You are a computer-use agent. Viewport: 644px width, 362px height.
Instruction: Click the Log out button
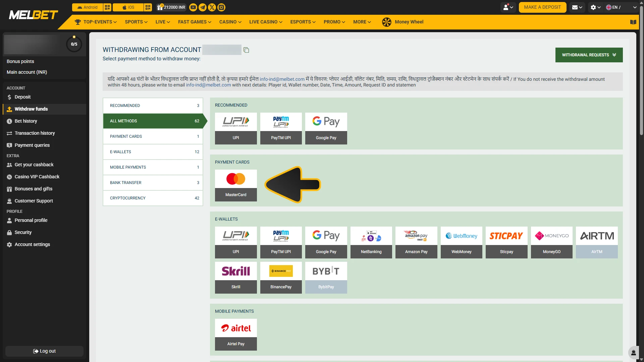(x=44, y=351)
